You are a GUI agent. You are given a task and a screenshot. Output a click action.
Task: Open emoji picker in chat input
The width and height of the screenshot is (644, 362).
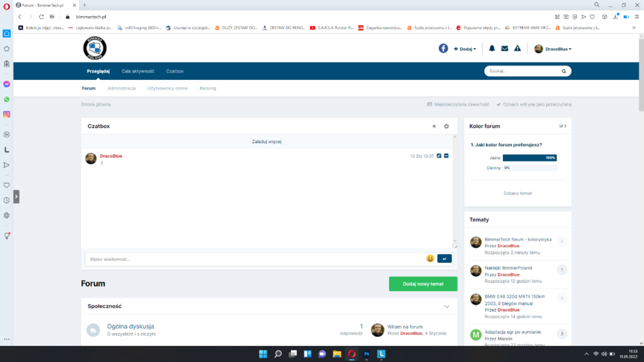(430, 258)
